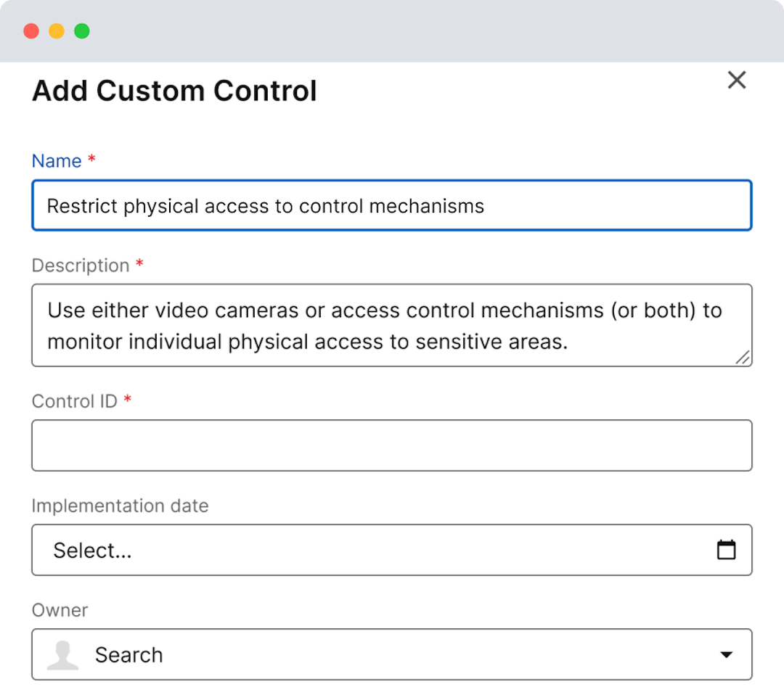Click the Name field label
784x687 pixels.
(x=57, y=161)
